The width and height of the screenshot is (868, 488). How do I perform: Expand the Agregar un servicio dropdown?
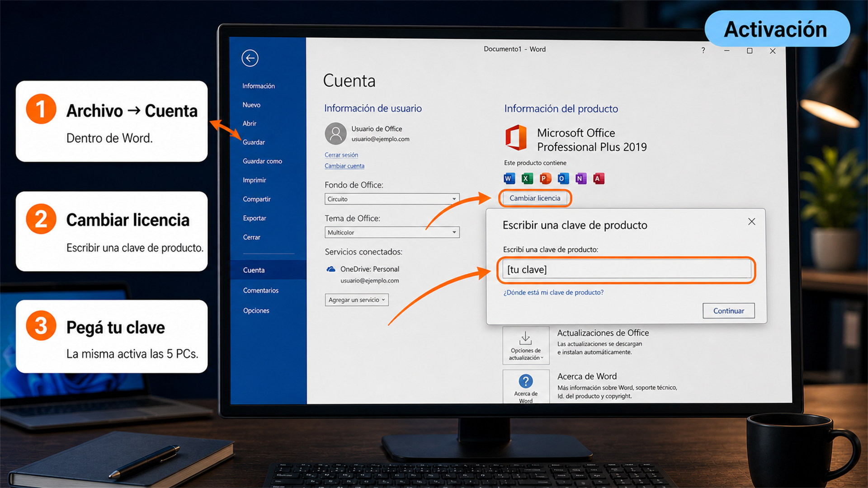[357, 300]
